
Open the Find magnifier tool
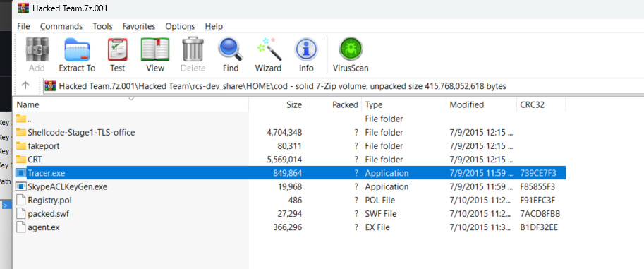coord(231,49)
